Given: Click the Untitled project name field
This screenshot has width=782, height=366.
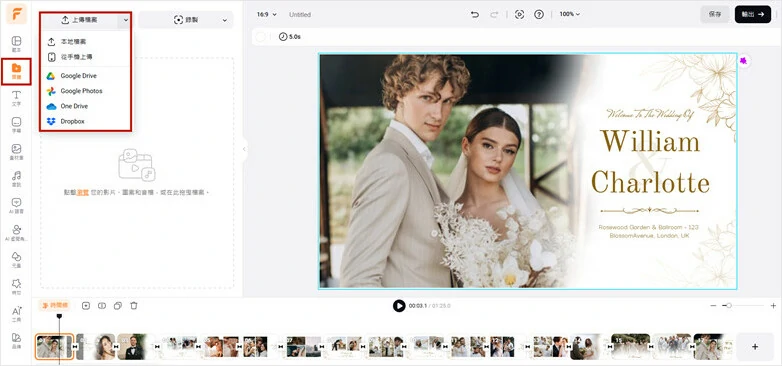Looking at the screenshot, I should pyautogui.click(x=300, y=15).
